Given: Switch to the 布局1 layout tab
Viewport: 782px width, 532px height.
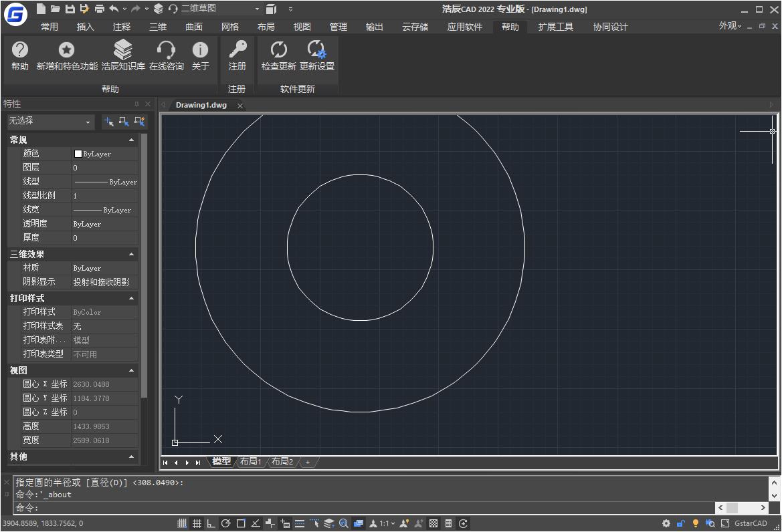Looking at the screenshot, I should click(x=250, y=462).
